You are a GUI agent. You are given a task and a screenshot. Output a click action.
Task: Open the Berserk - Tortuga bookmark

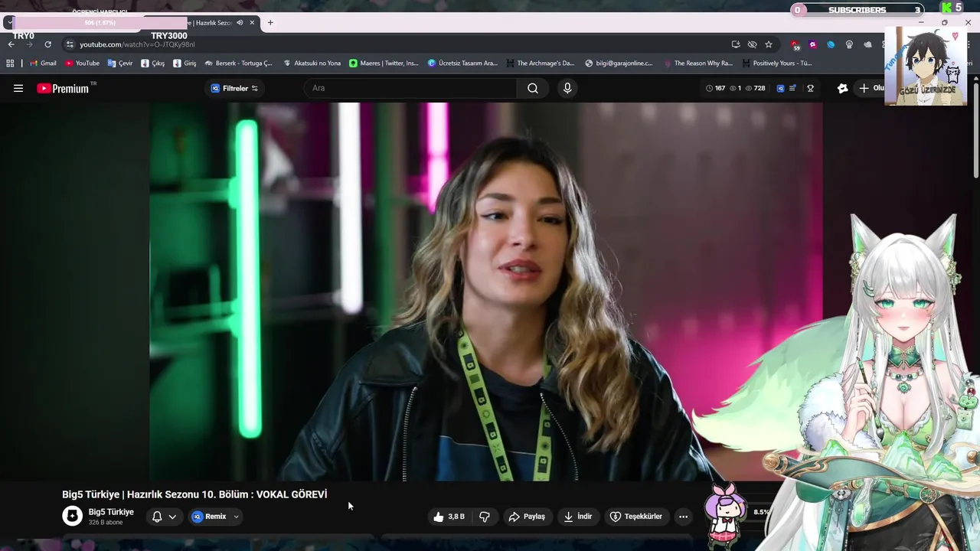[x=238, y=64]
